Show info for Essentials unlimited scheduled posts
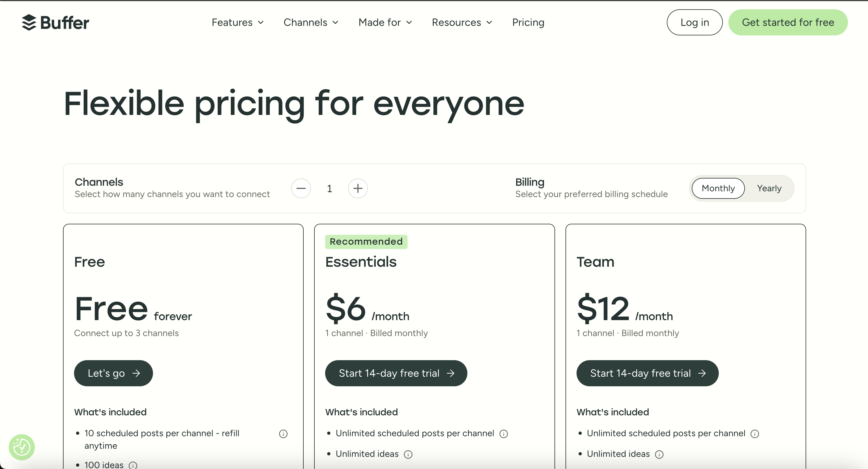 (504, 434)
